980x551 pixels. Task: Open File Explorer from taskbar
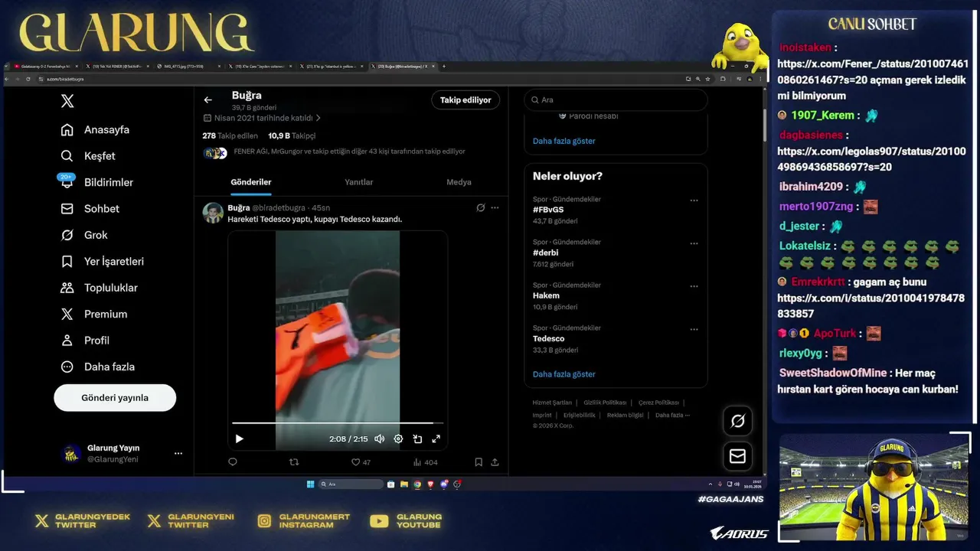[404, 484]
